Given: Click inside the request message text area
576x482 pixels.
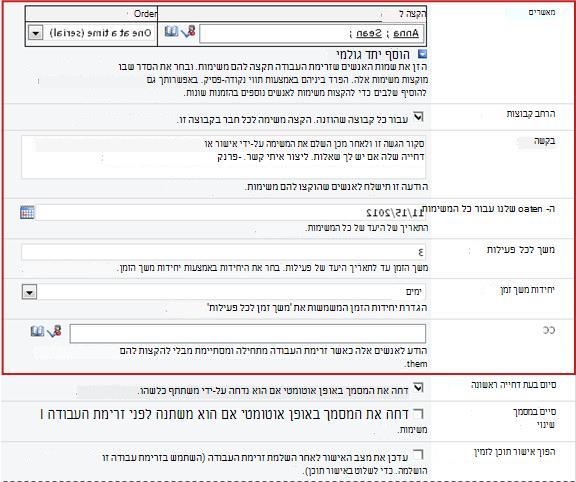Looking at the screenshot, I should (223, 157).
